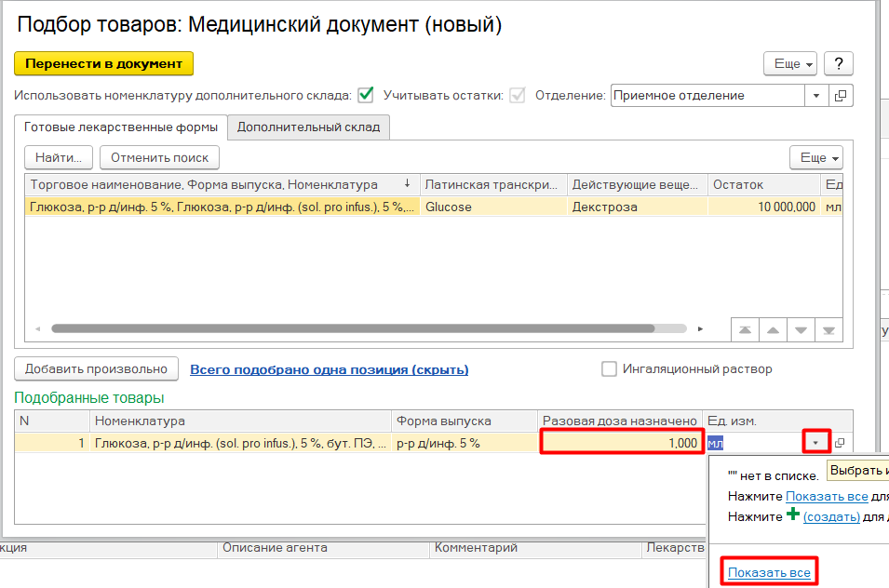Click the Разовая доза назначено value field
889x588 pixels.
(620, 443)
